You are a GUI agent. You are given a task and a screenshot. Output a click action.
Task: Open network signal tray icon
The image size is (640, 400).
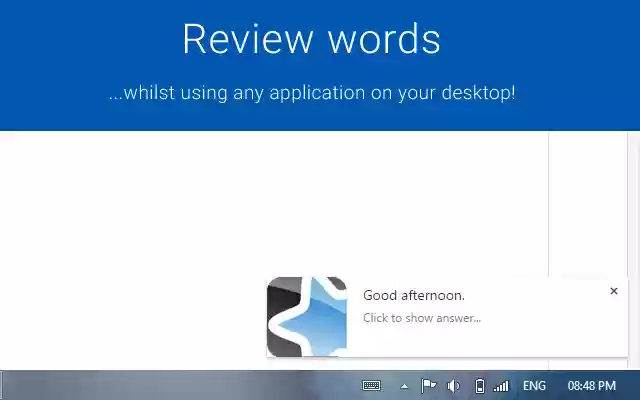point(501,386)
